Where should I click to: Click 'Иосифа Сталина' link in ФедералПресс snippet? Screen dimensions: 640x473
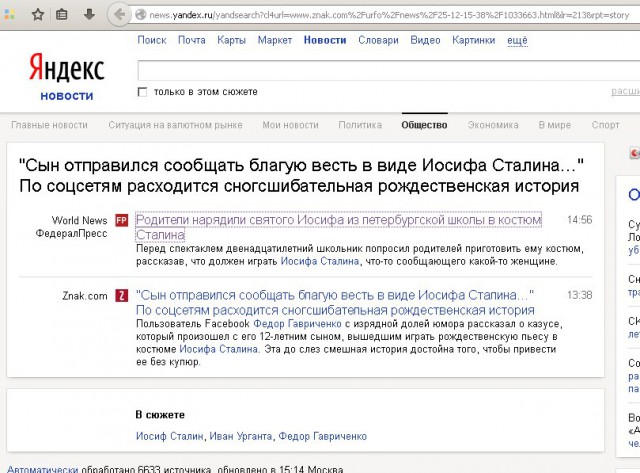point(320,261)
